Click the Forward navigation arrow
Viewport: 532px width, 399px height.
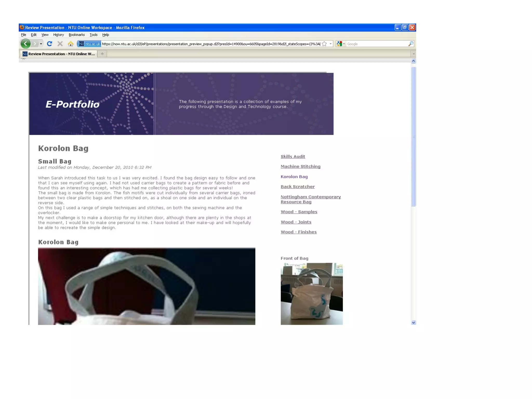click(35, 44)
